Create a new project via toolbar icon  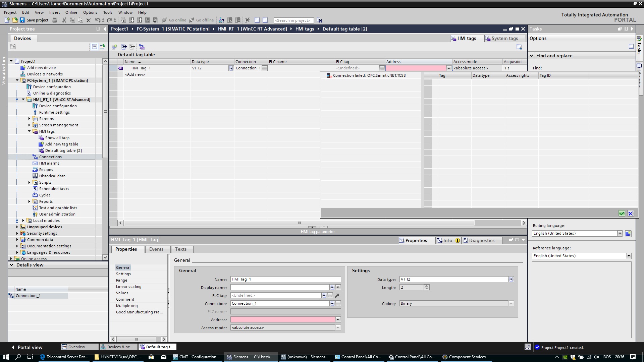[x=7, y=20]
